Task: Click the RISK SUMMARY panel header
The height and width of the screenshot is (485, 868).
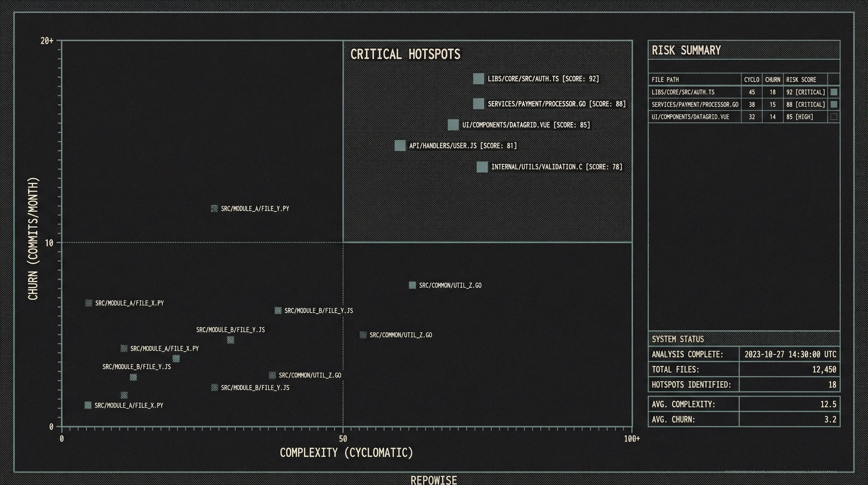Action: point(686,50)
